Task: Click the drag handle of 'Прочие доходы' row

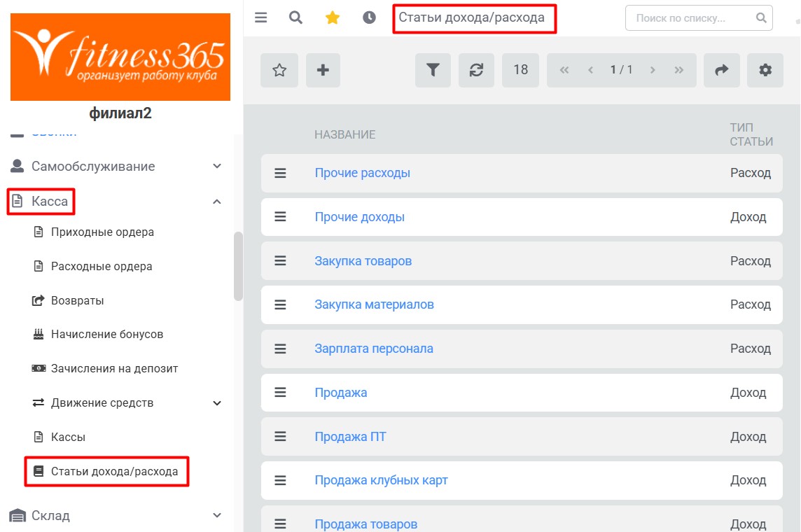Action: click(281, 217)
